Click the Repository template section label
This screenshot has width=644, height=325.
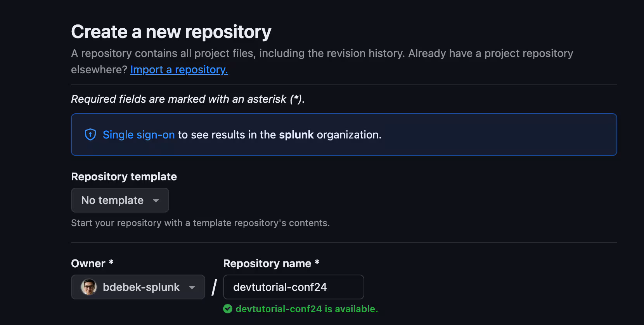pos(124,176)
